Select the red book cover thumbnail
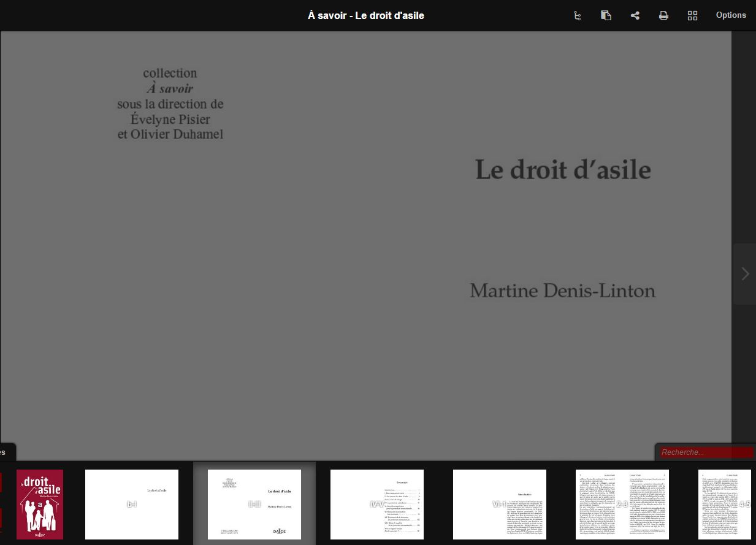 point(40,505)
